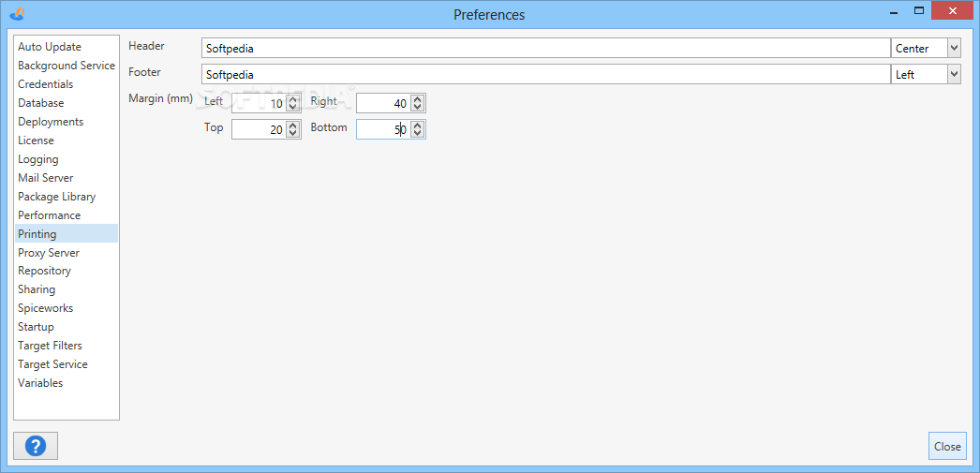
Task: Focus the Top margin number field
Action: coord(259,129)
